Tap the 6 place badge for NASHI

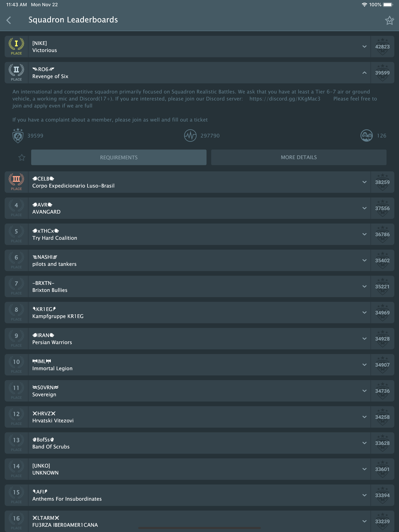(x=16, y=261)
